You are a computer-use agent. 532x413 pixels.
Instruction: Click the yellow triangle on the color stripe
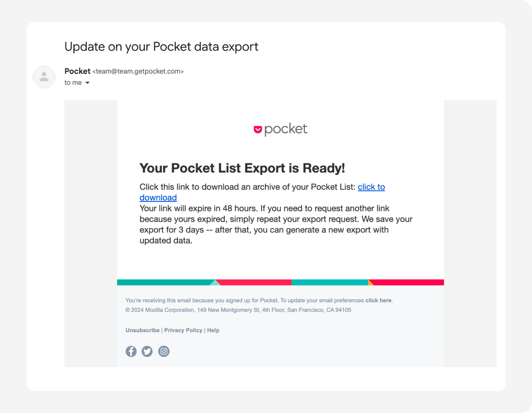371,282
